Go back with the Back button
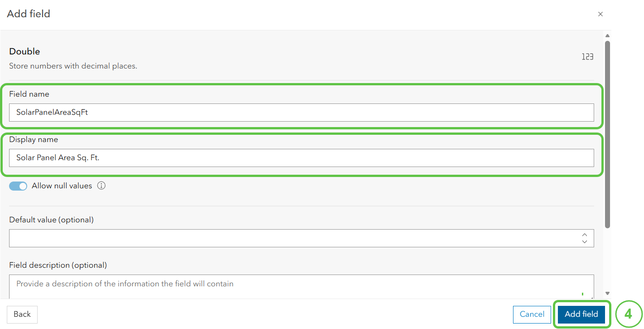The height and width of the screenshot is (329, 644). [22, 314]
